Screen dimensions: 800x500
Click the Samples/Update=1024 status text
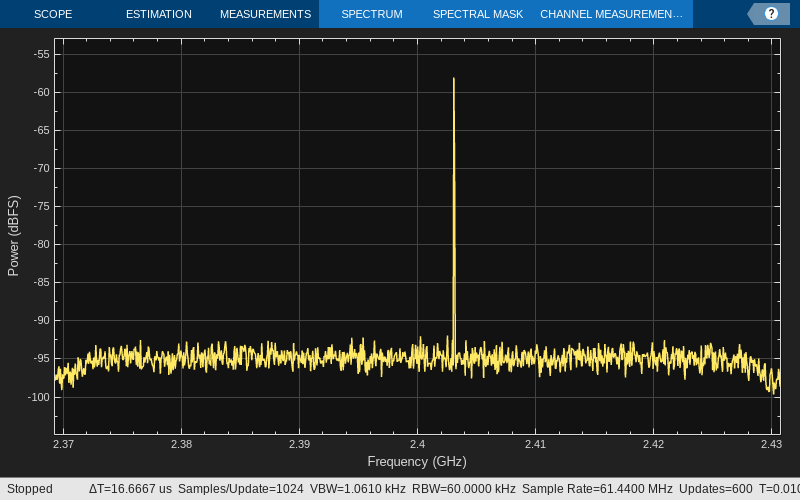[x=240, y=488]
